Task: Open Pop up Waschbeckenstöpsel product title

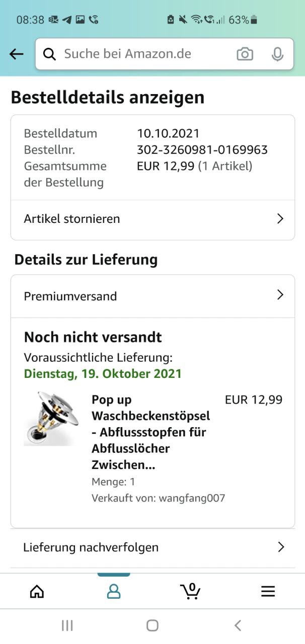Action: pyautogui.click(x=151, y=432)
